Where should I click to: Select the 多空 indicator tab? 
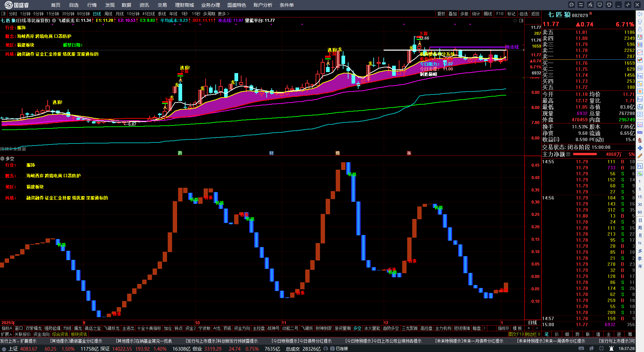358,328
